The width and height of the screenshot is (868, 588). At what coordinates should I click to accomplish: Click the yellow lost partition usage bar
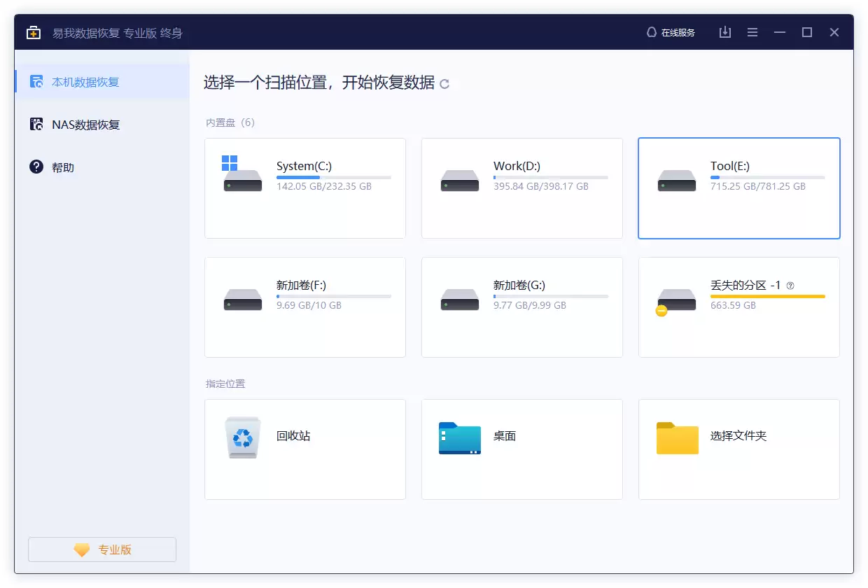coord(767,297)
